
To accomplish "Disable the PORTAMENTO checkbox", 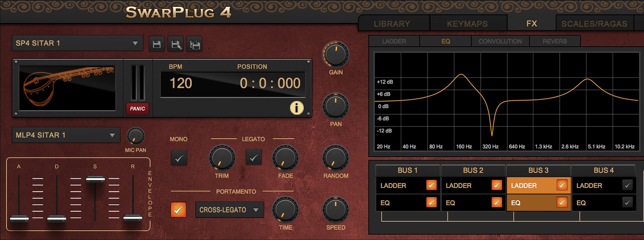I will [178, 210].
